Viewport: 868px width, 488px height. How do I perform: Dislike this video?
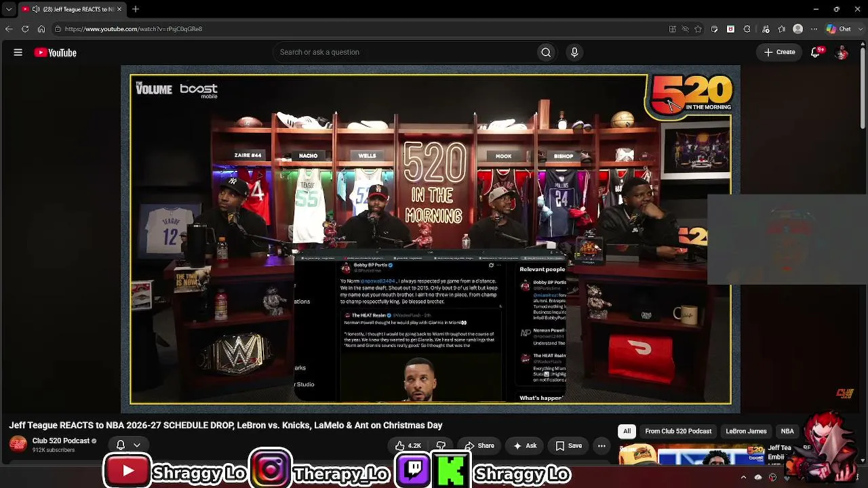441,445
